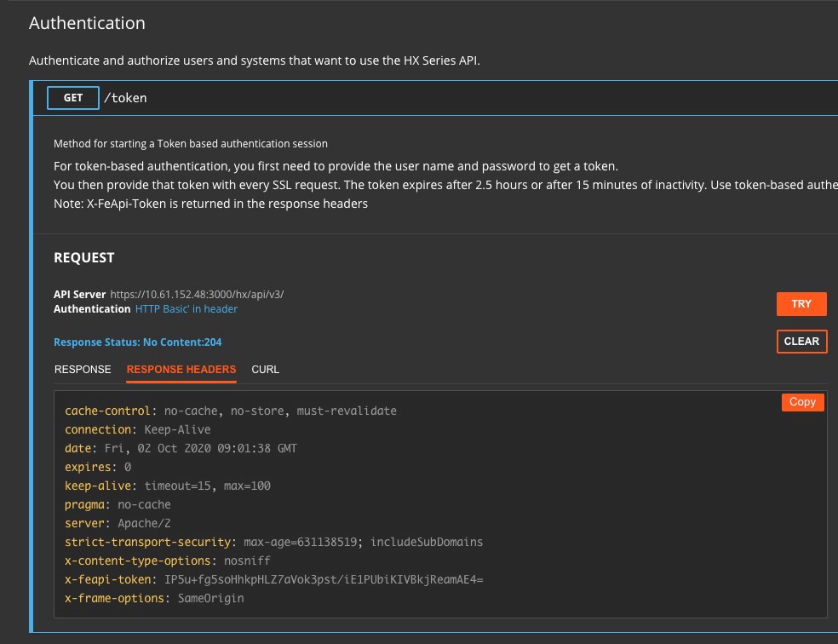Open the HTTP Basic' in header link
The width and height of the screenshot is (838, 644).
tap(186, 309)
